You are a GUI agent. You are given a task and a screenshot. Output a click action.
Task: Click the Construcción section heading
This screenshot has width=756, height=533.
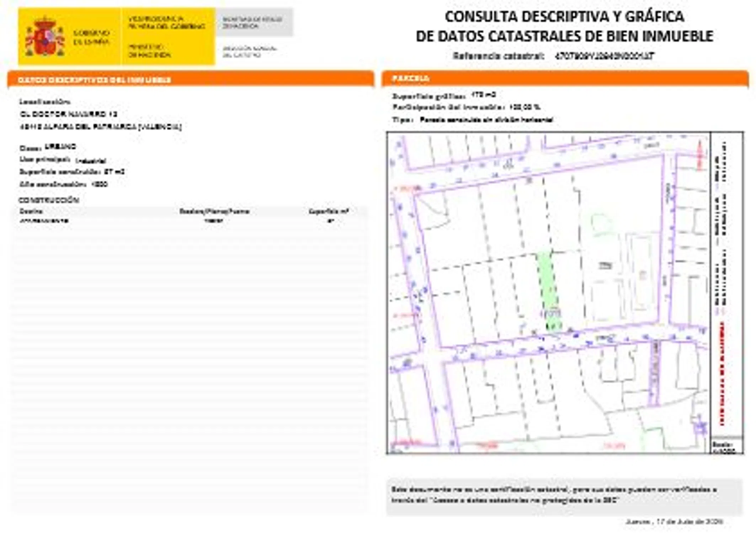click(x=49, y=200)
